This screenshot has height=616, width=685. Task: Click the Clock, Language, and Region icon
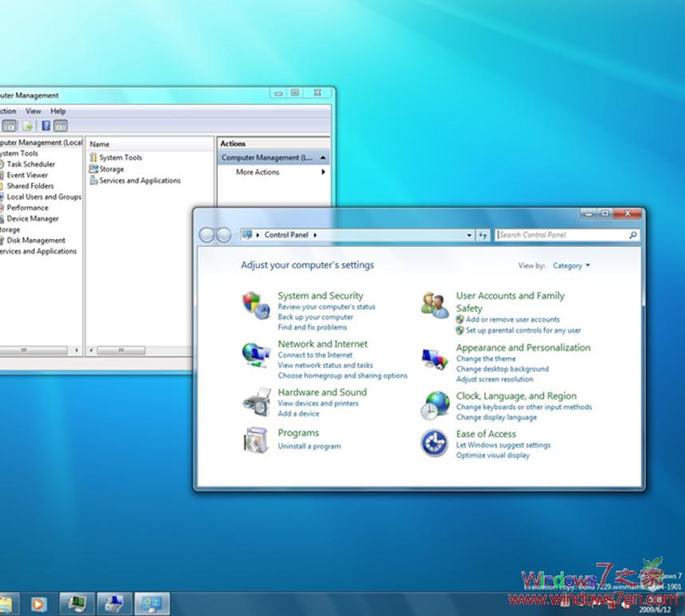[435, 405]
